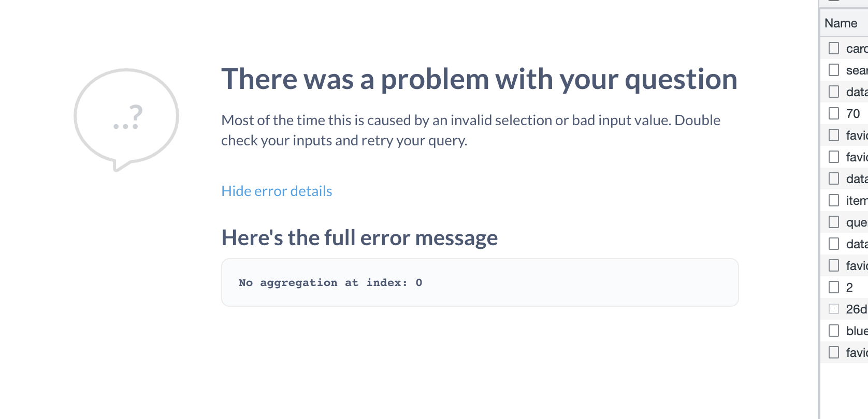Check the checkbox next to 'blue'
This screenshot has height=419, width=868.
834,331
